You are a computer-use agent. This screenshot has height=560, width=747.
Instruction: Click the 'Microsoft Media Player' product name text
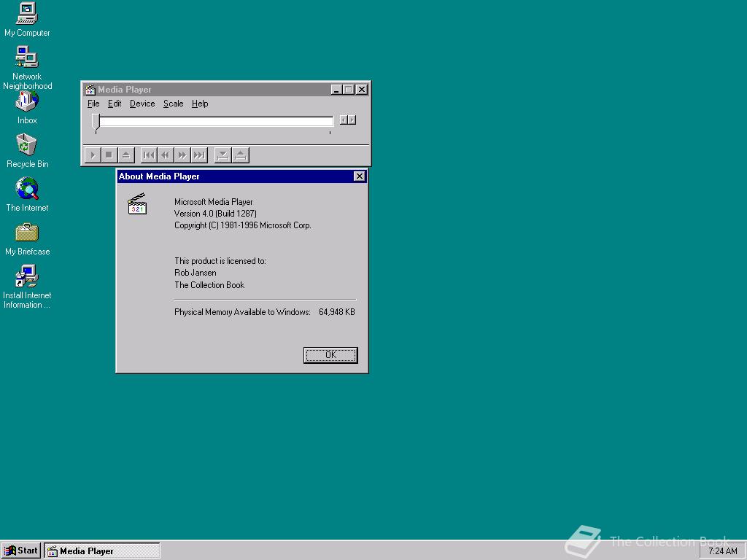pos(214,202)
